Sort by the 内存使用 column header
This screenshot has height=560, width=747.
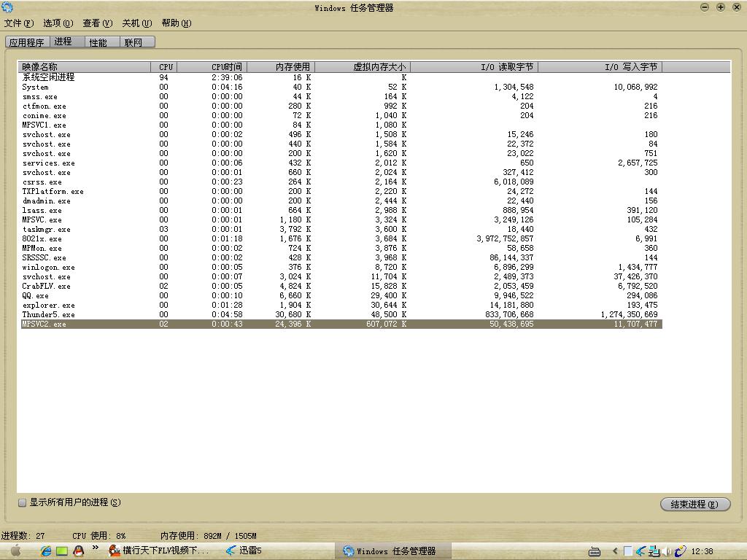293,67
